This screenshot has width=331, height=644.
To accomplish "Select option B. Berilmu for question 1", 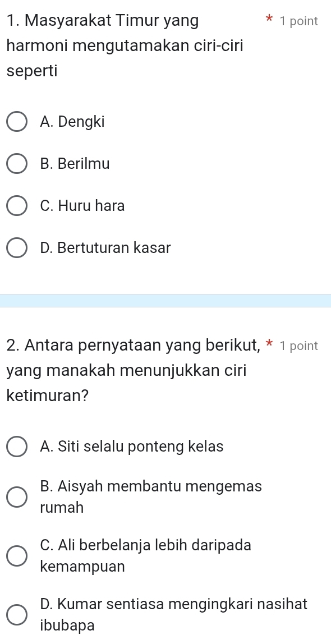I will (x=17, y=164).
